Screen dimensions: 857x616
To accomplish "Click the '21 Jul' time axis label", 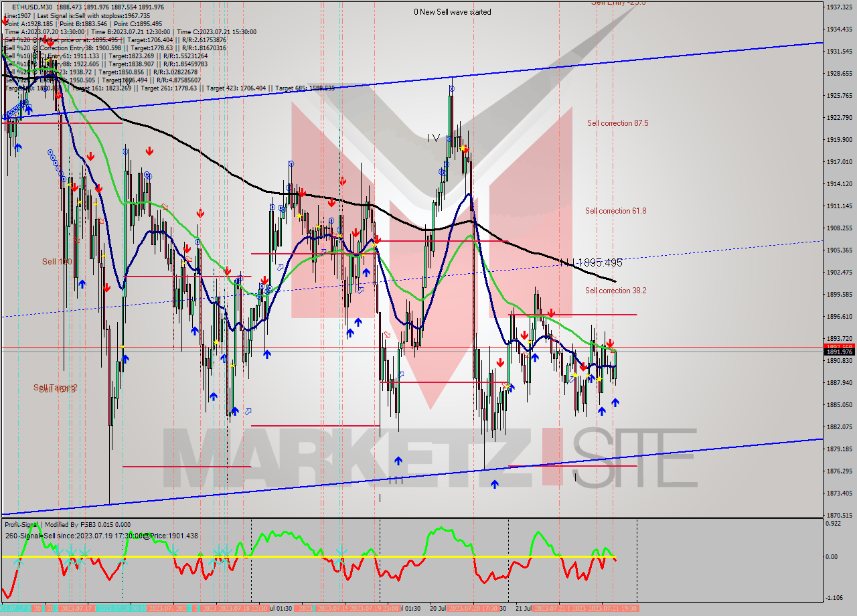I will pyautogui.click(x=524, y=608).
